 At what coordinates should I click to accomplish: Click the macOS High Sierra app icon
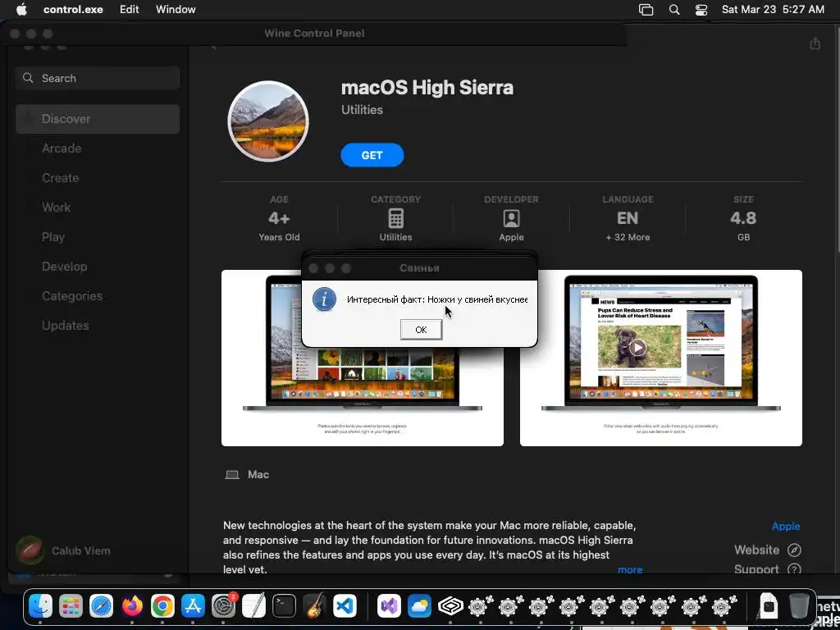tap(268, 121)
